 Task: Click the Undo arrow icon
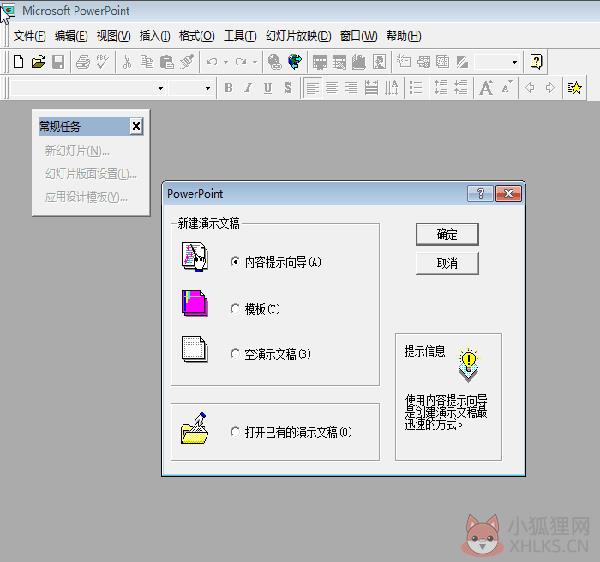[x=212, y=62]
